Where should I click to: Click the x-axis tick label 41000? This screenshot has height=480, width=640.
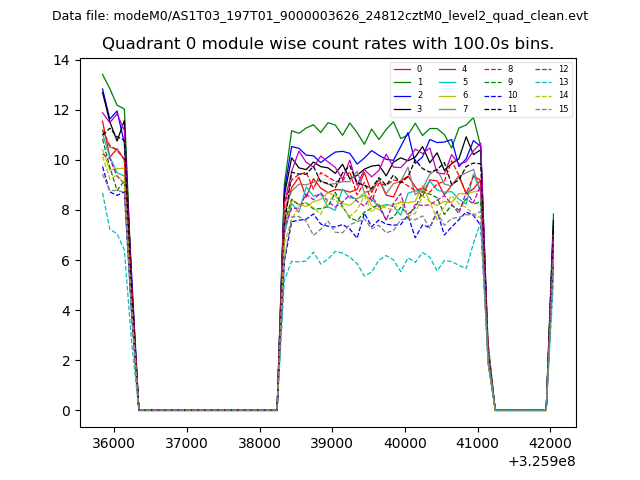[477, 442]
